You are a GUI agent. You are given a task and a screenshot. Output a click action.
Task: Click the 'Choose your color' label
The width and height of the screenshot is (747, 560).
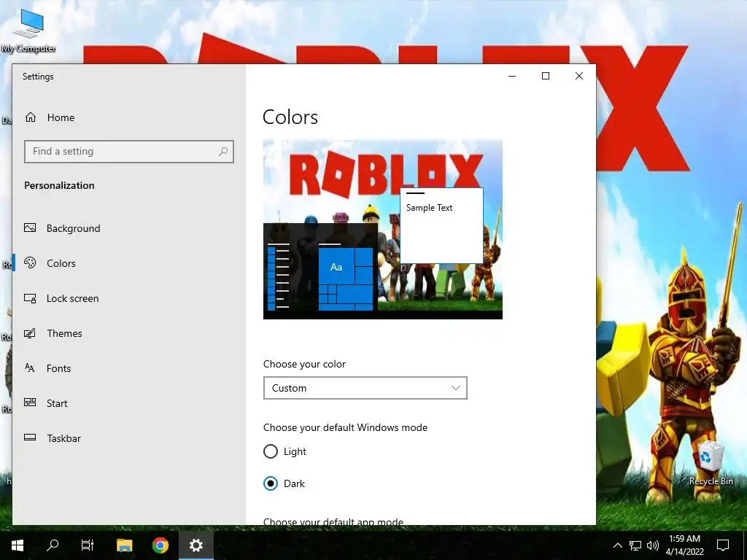click(304, 365)
